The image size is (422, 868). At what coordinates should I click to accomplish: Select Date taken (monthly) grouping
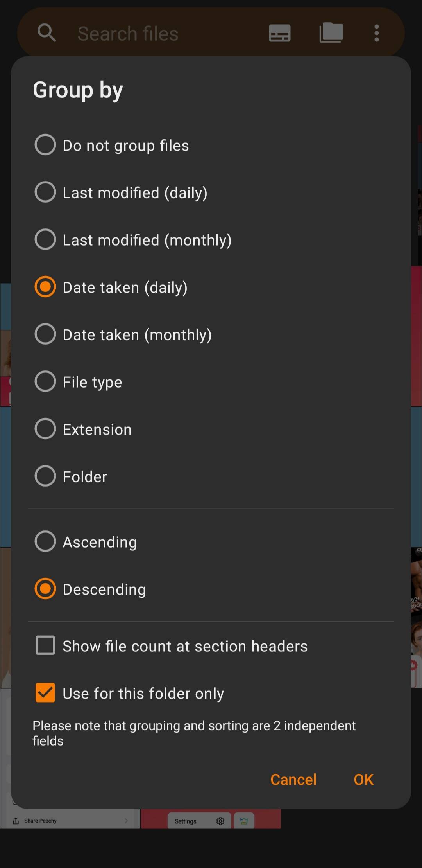click(45, 334)
